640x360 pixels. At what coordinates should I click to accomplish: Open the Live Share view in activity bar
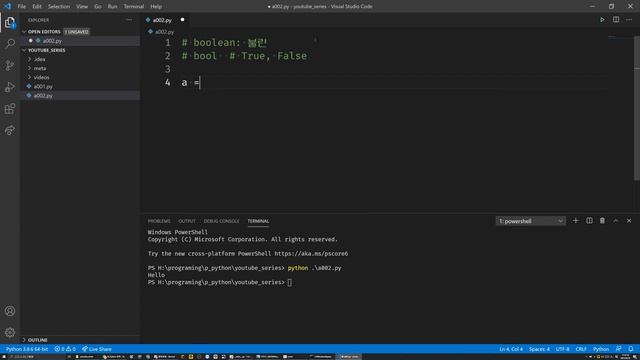pyautogui.click(x=10, y=130)
